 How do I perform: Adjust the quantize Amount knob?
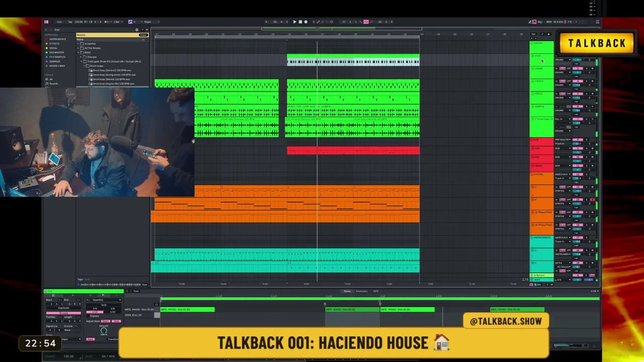coord(104,331)
